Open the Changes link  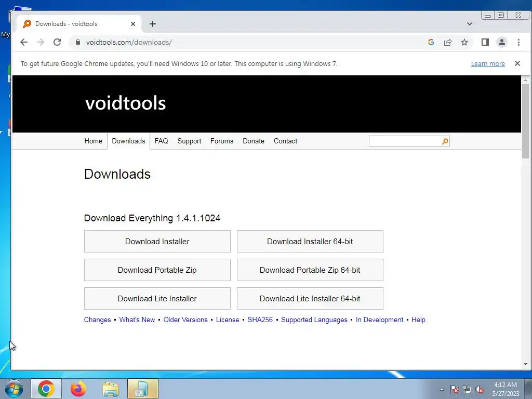click(97, 320)
